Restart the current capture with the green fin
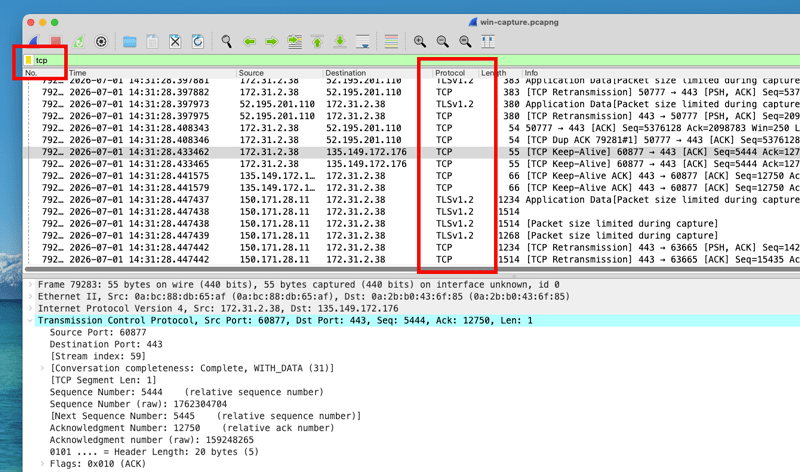 click(79, 41)
